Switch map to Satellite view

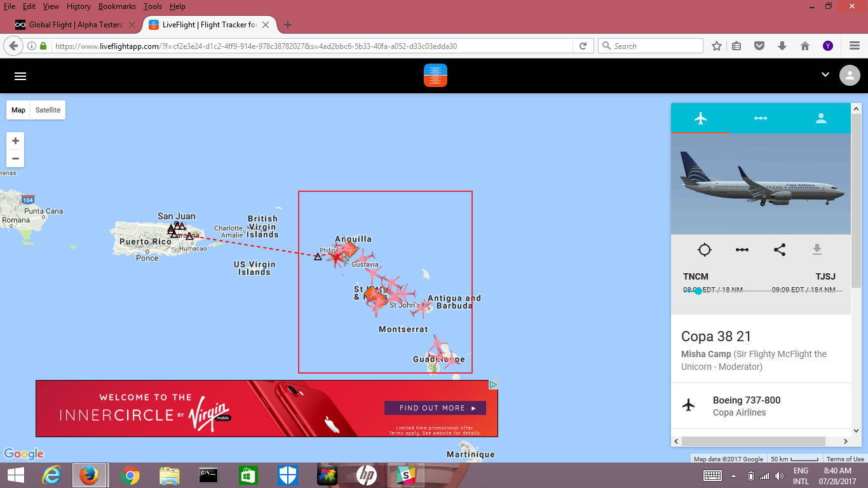[x=48, y=110]
